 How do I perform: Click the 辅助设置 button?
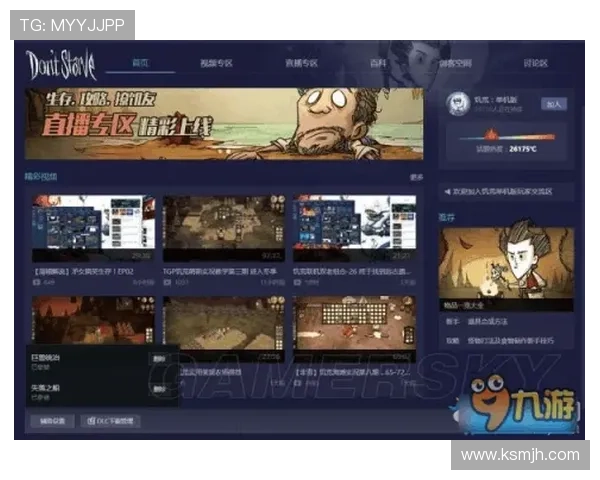(52, 421)
